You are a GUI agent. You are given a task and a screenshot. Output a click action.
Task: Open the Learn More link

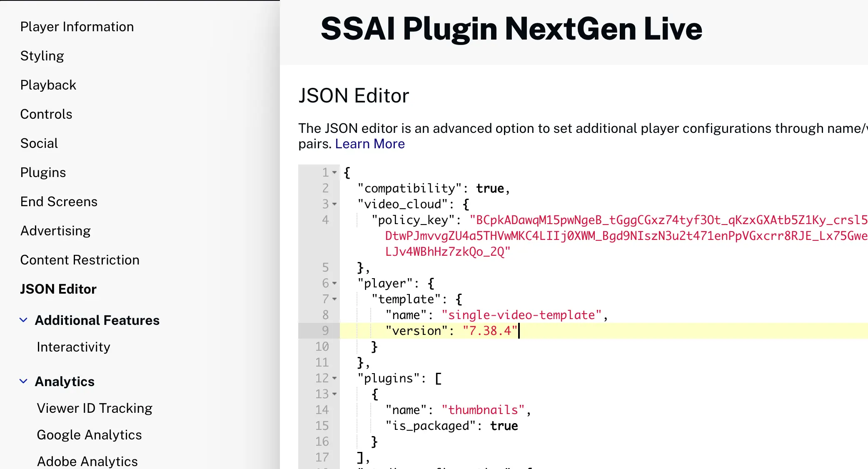point(369,144)
